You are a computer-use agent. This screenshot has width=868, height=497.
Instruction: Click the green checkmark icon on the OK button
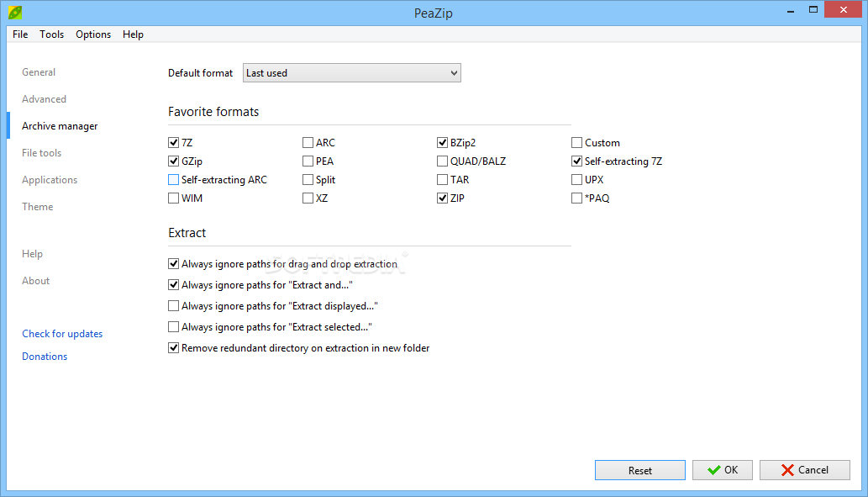point(714,470)
